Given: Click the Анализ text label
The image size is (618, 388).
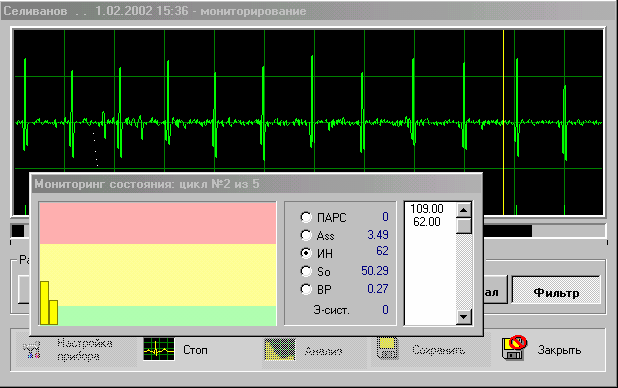Looking at the screenshot, I should click(324, 351).
